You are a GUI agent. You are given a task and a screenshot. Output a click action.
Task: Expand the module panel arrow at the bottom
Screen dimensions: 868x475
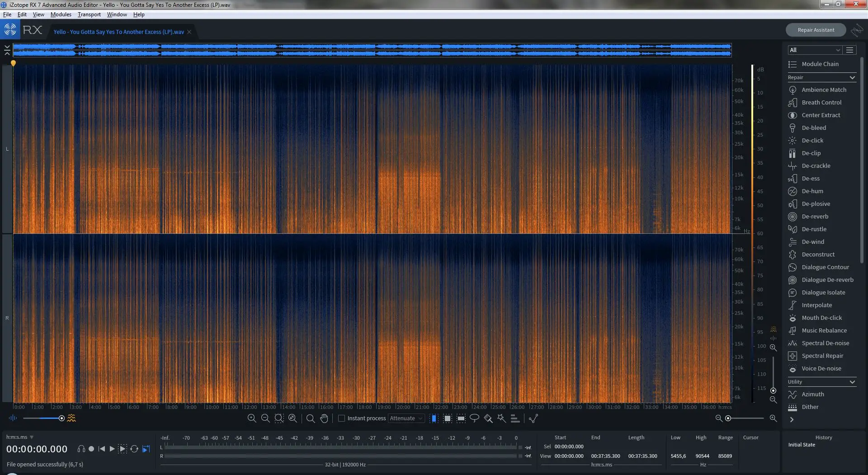(792, 419)
